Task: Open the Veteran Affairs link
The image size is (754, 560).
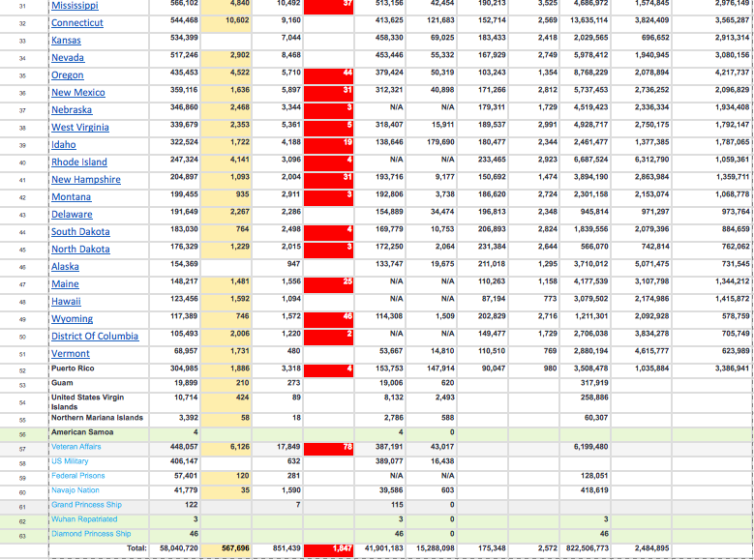Action: click(75, 447)
